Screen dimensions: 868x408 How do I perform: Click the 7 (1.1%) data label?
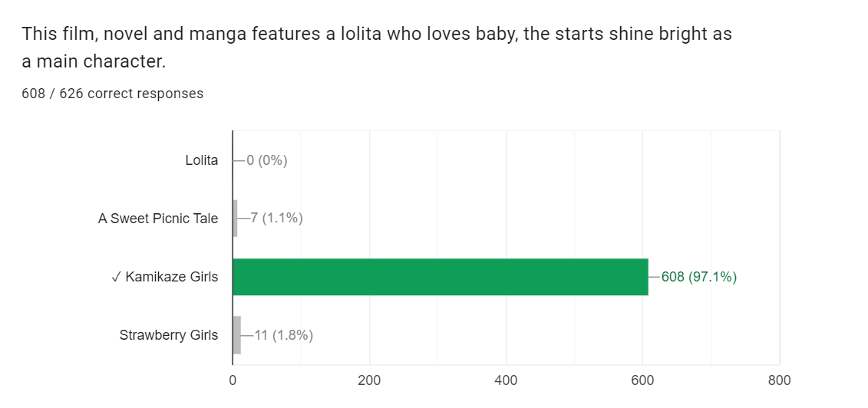coord(276,219)
